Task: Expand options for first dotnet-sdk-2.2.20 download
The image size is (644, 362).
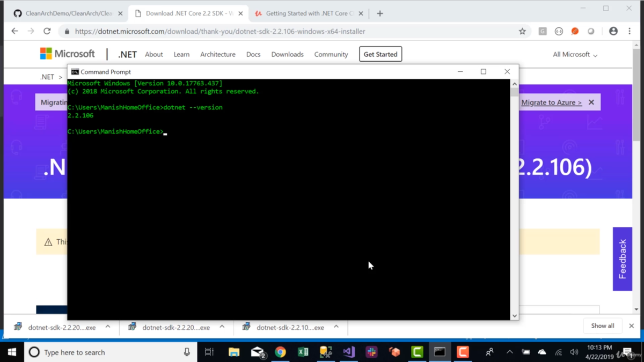Action: [108, 327]
